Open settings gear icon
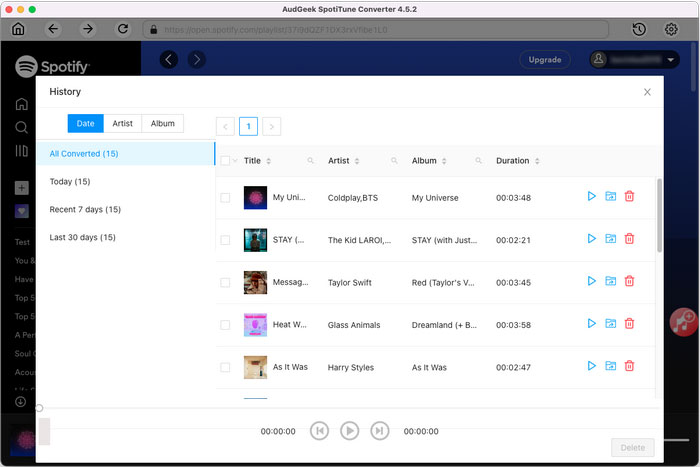Image resolution: width=700 pixels, height=467 pixels. pyautogui.click(x=671, y=29)
